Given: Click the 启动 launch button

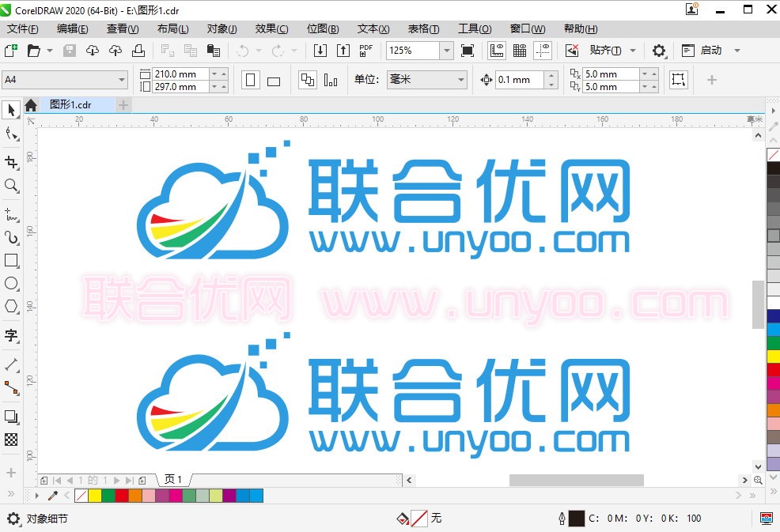Looking at the screenshot, I should [x=702, y=51].
